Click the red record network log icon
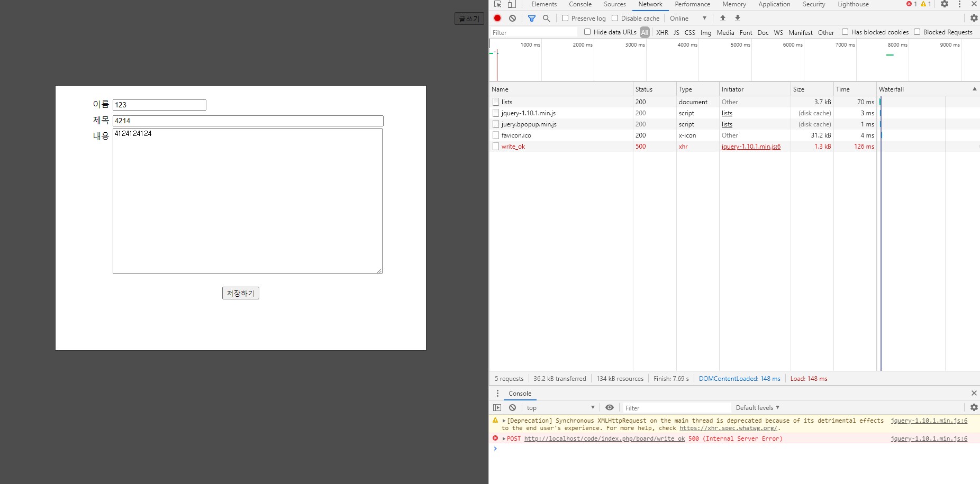 click(497, 18)
